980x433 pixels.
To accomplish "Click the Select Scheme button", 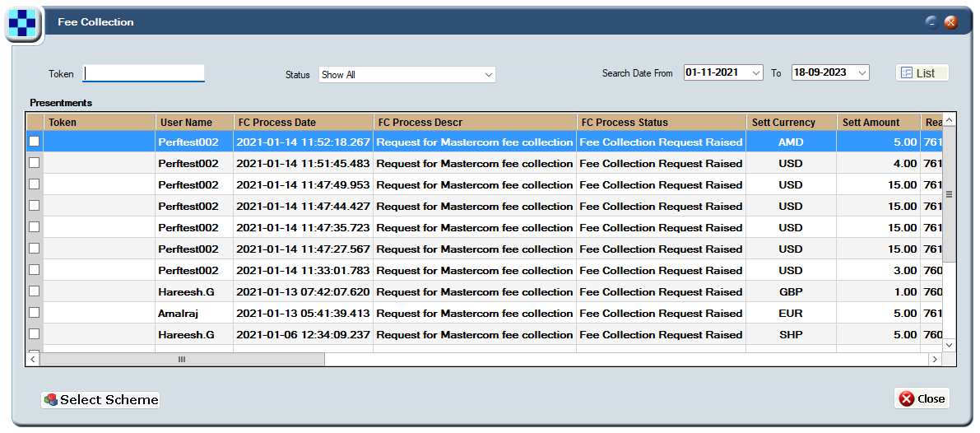I will tap(100, 400).
